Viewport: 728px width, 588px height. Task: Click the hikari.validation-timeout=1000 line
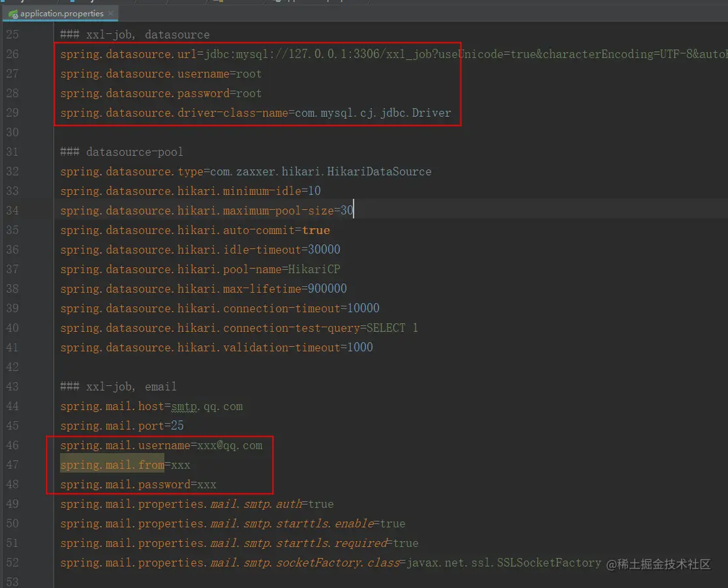point(217,347)
